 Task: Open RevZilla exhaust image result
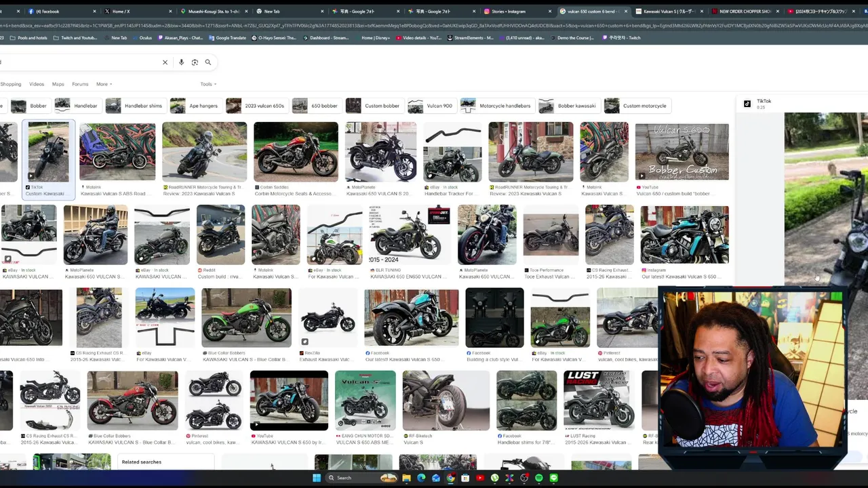click(x=328, y=317)
